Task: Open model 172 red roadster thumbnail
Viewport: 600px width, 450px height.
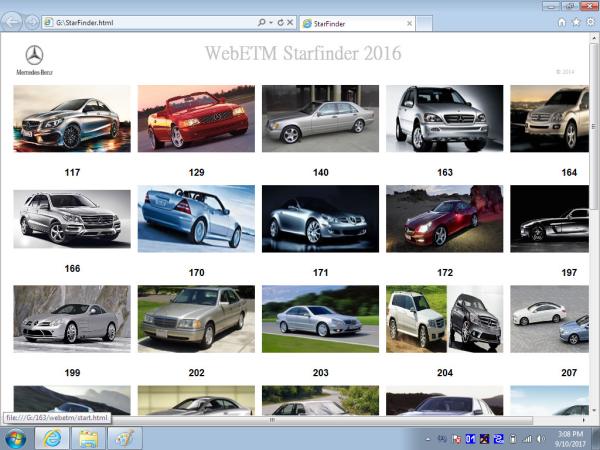Action: pos(445,219)
